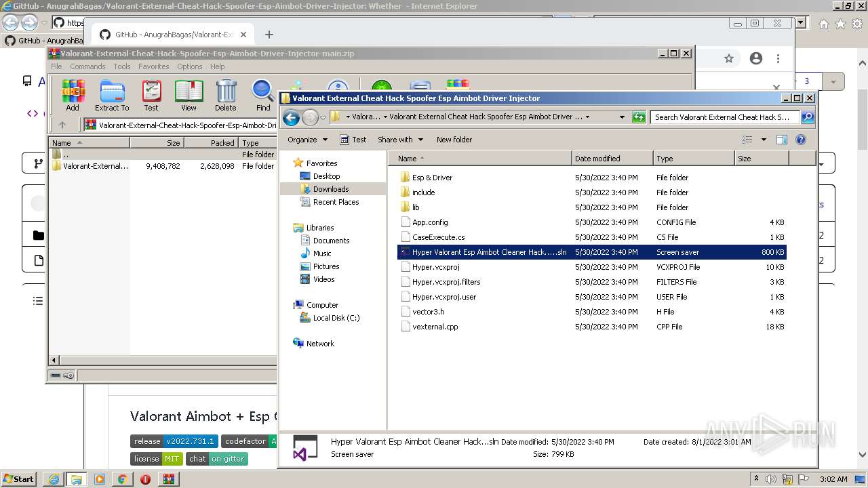
Task: Select vexternal.cpp file
Action: click(435, 327)
